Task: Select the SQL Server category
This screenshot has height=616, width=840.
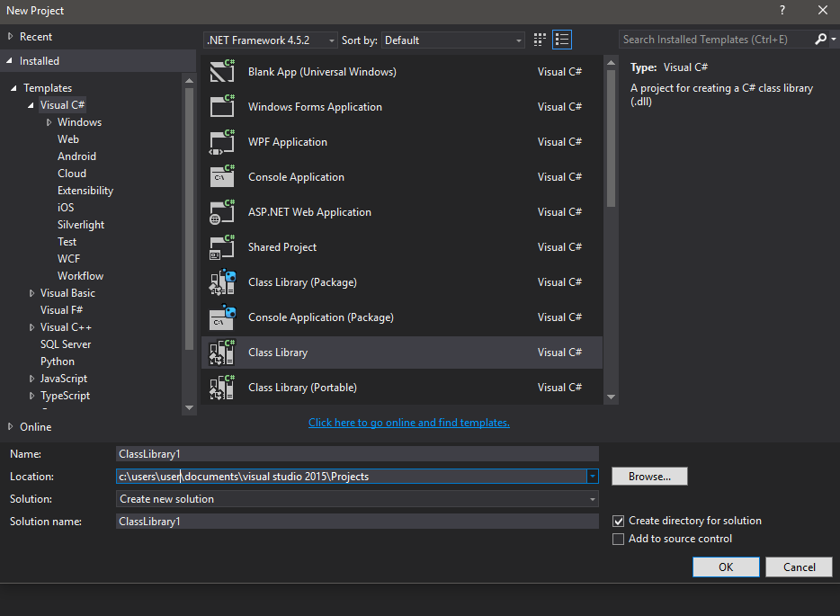Action: click(66, 344)
